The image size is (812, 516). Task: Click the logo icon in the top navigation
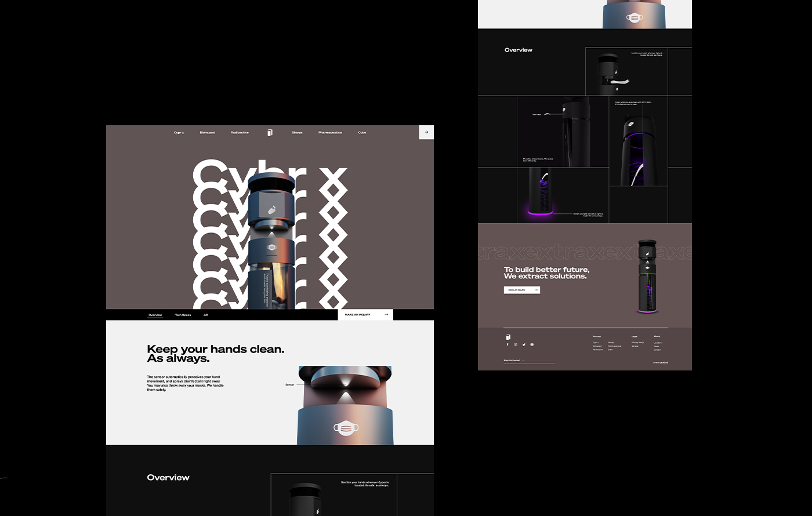270,133
